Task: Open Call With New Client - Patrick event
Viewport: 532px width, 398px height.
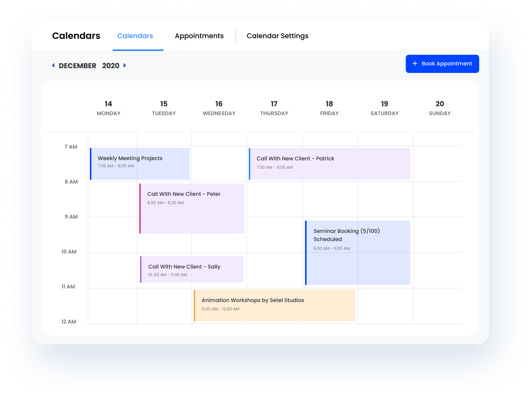Action: click(x=329, y=164)
